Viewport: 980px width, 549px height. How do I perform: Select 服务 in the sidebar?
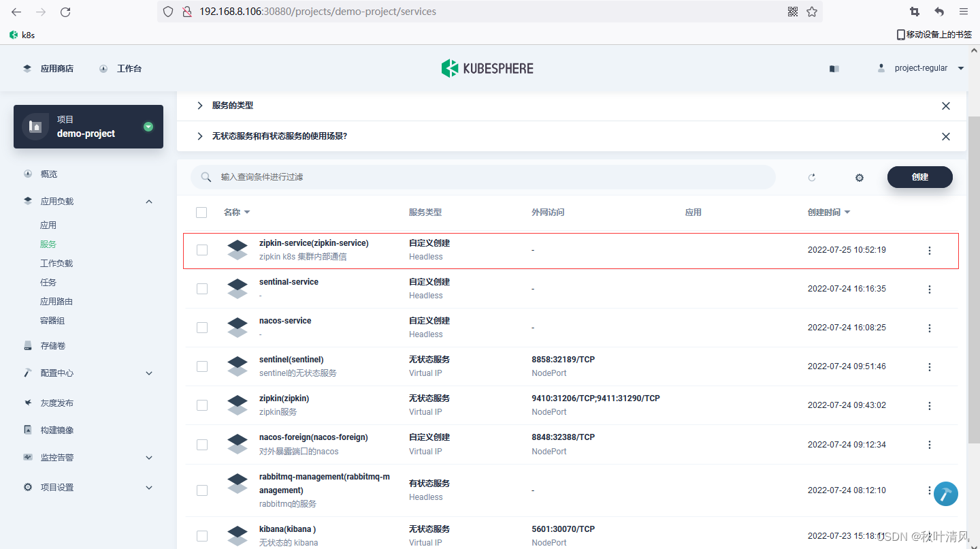click(48, 245)
